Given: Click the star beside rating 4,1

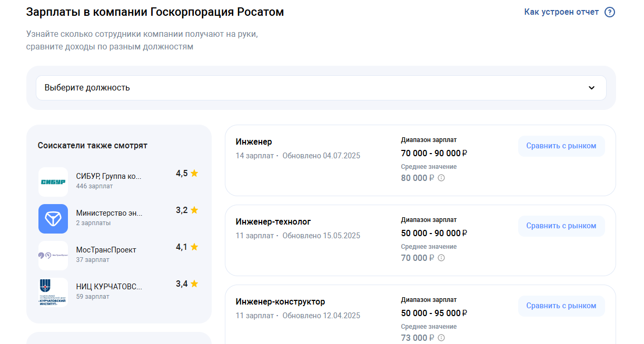Looking at the screenshot, I should click(194, 247).
